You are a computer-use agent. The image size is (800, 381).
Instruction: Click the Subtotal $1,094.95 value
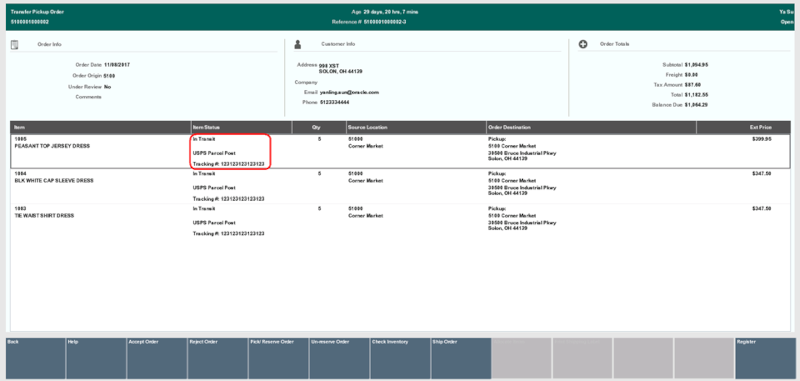pos(696,65)
